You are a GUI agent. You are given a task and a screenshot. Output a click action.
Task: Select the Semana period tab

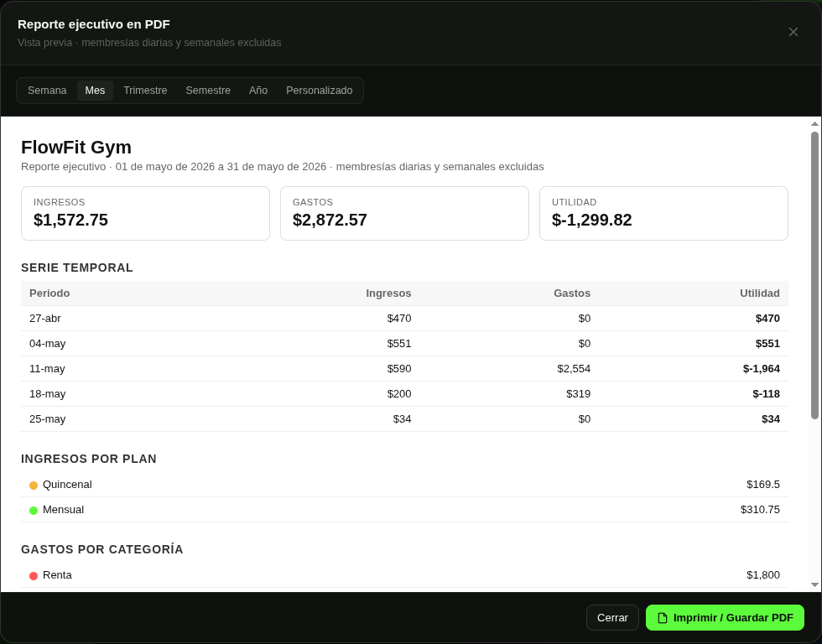tap(47, 90)
